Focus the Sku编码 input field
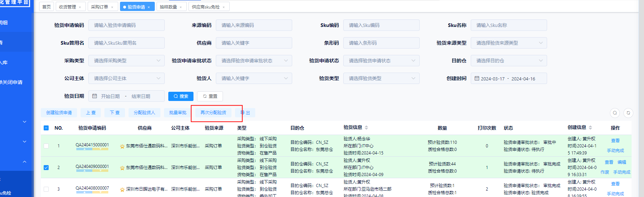Screen dimensions: 644x197 [x=381, y=25]
